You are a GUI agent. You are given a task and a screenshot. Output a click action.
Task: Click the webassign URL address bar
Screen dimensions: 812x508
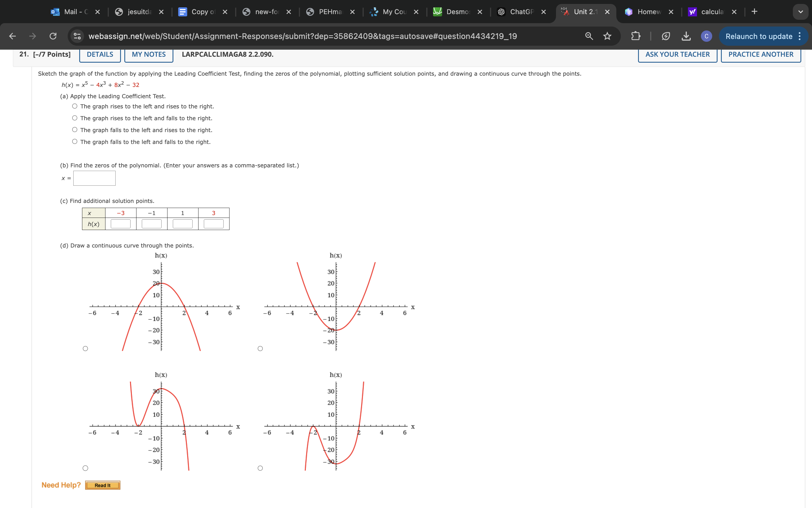(x=302, y=36)
